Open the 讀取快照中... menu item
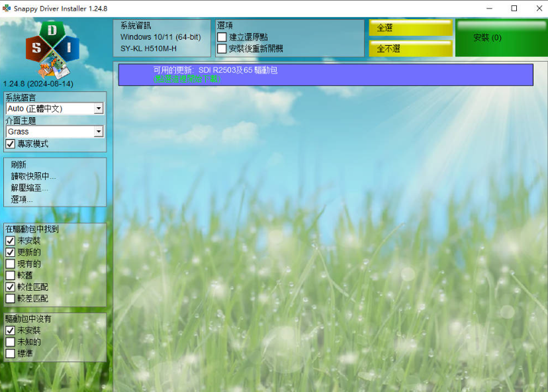 (x=33, y=176)
